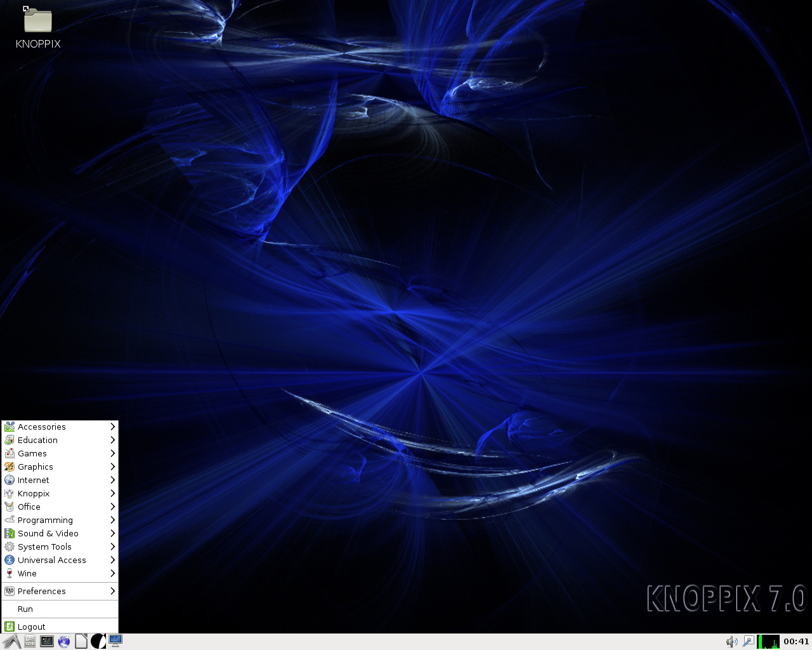Expand the Preferences submenu
The height and width of the screenshot is (650, 812).
[60, 591]
